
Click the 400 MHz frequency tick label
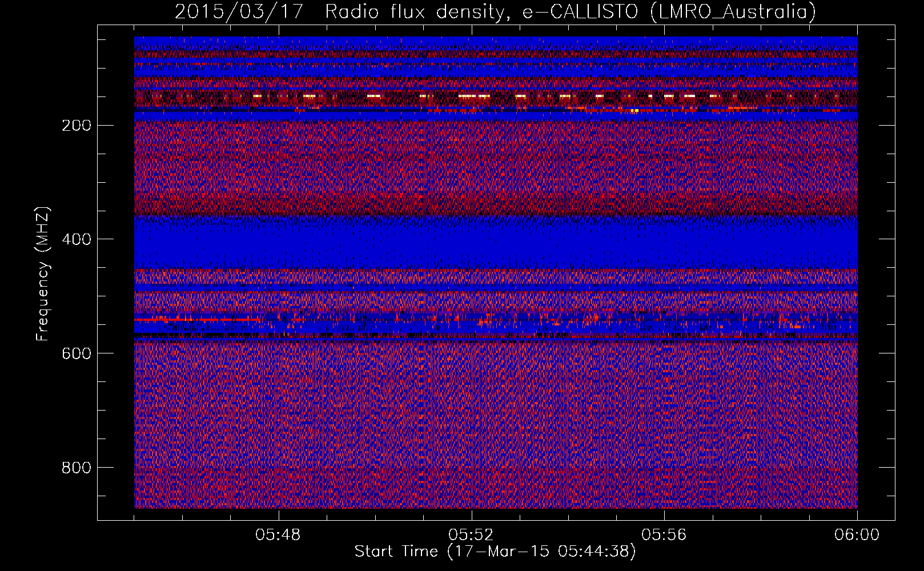pyautogui.click(x=76, y=239)
